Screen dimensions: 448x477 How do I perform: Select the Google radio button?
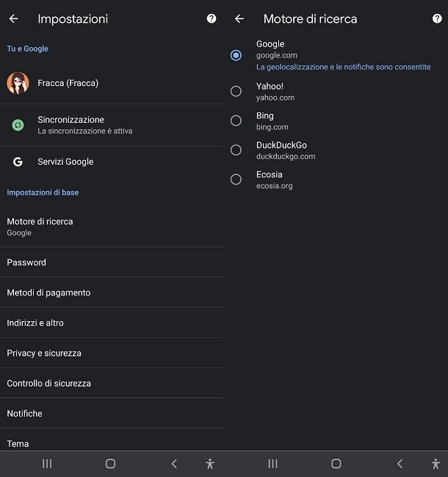(x=236, y=55)
